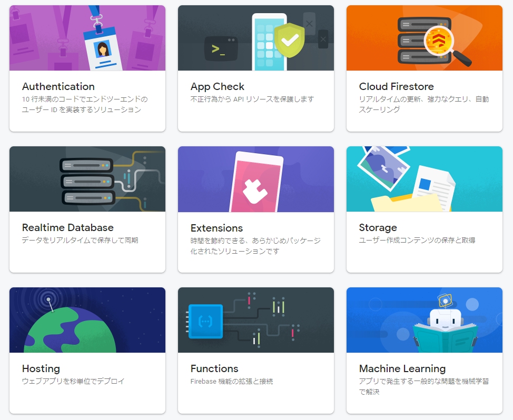Click the Authentication ID badge illustration

pos(87,37)
